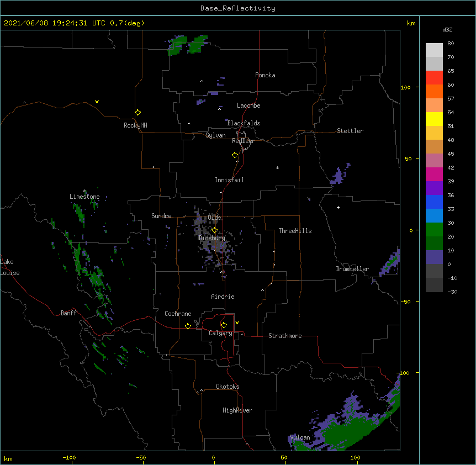
Task: Click the Cochrane town label
Action: (x=178, y=314)
